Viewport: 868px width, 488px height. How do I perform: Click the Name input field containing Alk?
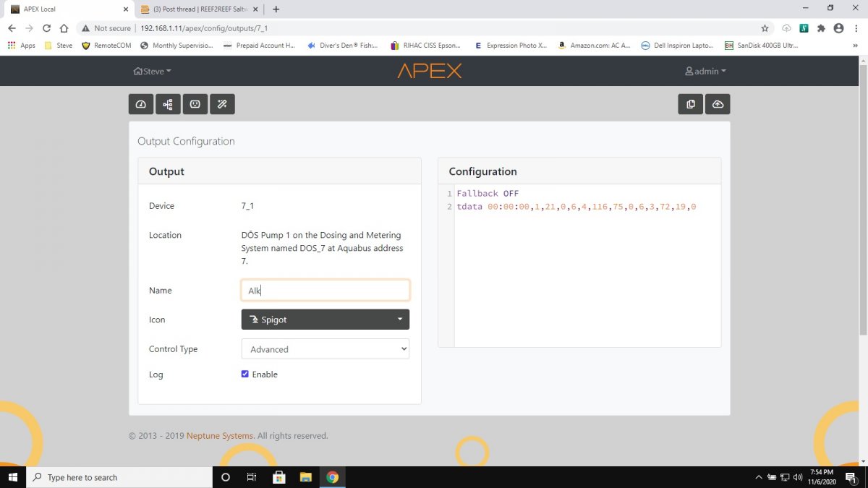click(x=325, y=291)
